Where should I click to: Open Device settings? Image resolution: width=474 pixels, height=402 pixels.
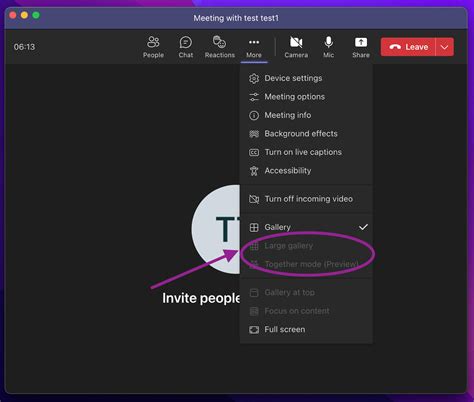point(306,78)
